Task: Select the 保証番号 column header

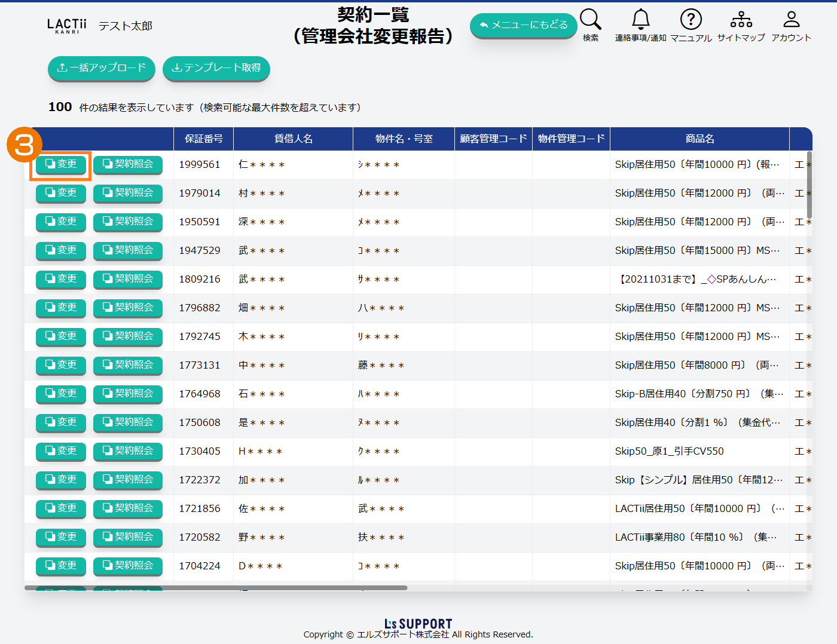Action: (203, 139)
